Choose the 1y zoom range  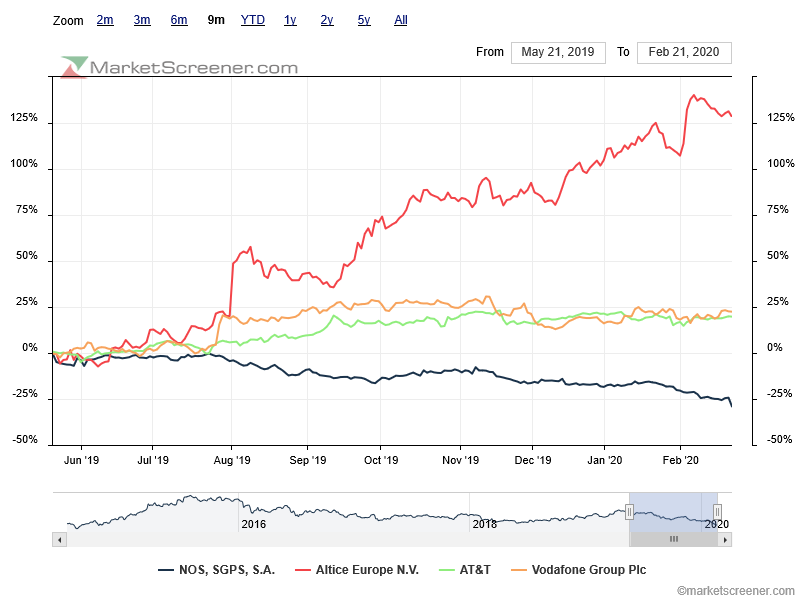point(290,20)
